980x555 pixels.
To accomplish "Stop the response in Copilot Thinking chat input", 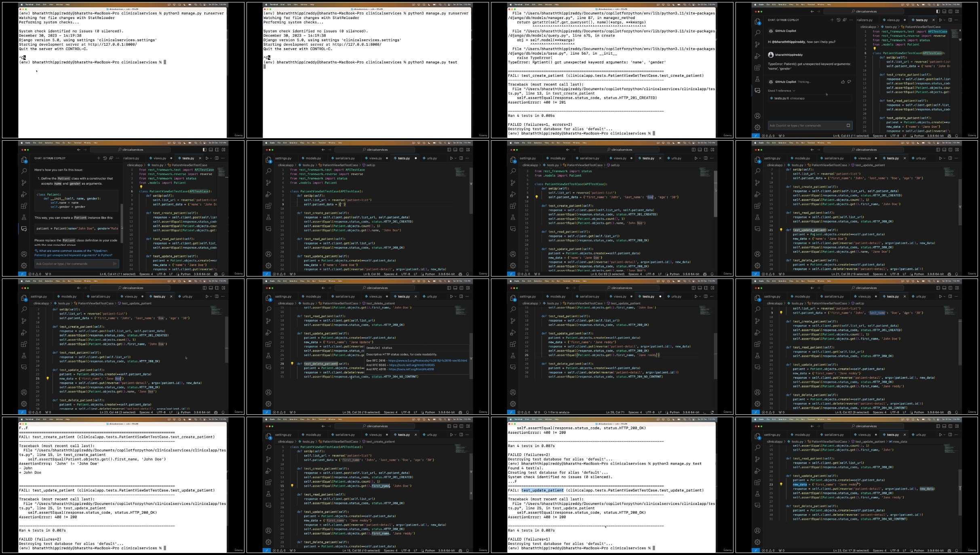I will (x=848, y=125).
